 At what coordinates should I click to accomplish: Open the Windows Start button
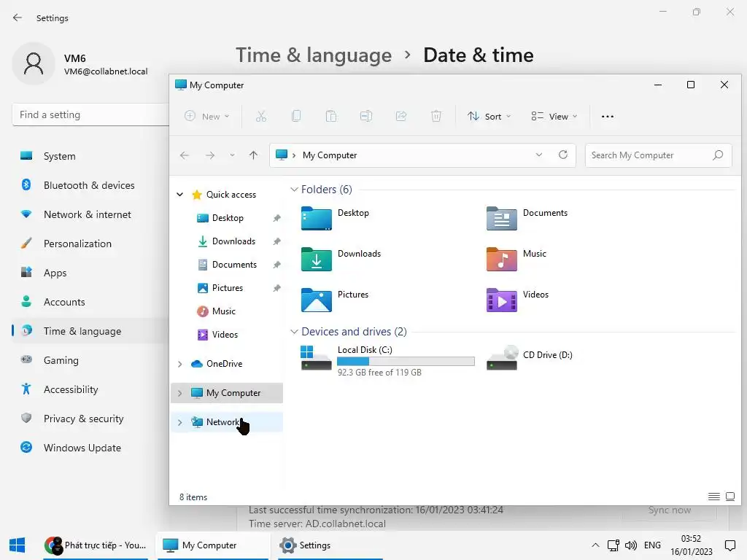click(18, 545)
